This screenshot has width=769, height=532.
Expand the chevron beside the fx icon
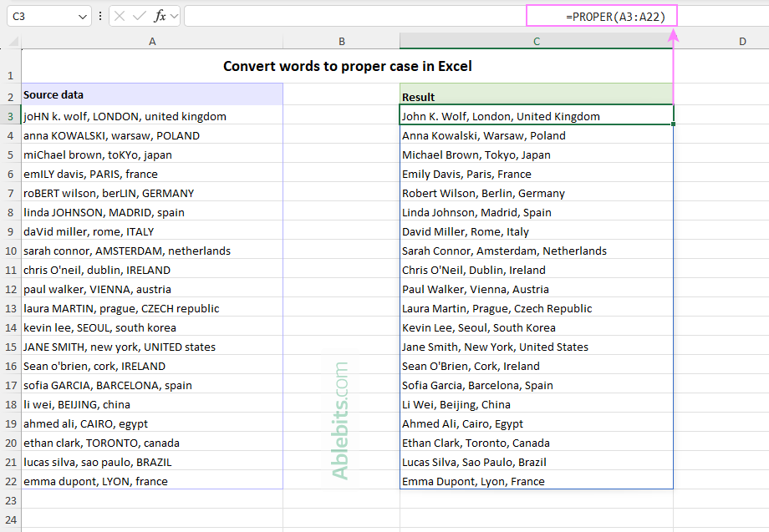[x=174, y=16]
